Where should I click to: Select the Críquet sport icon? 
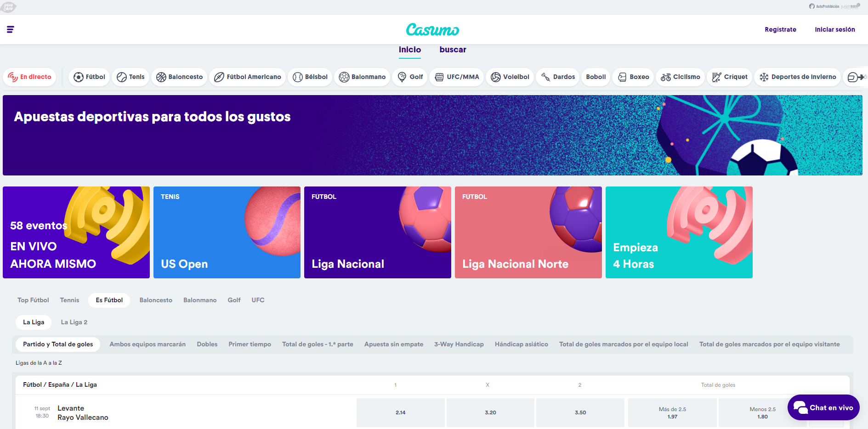click(x=716, y=77)
